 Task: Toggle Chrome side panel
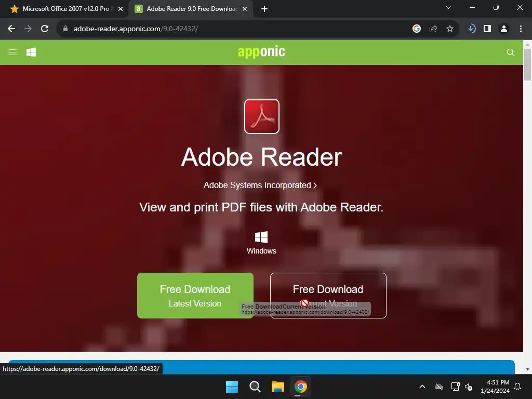pyautogui.click(x=487, y=29)
